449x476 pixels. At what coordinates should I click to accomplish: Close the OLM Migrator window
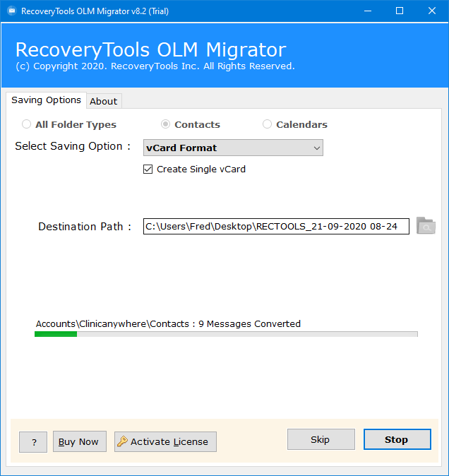[x=432, y=11]
